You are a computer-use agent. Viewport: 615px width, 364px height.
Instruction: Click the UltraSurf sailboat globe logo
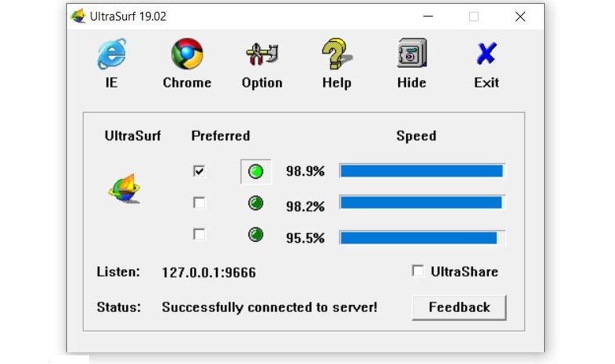pos(125,188)
